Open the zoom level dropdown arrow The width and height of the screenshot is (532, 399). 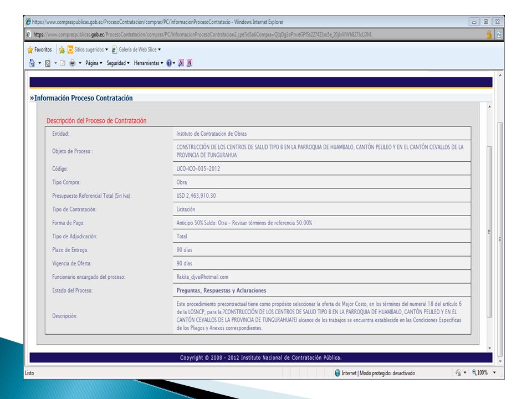[494, 372]
